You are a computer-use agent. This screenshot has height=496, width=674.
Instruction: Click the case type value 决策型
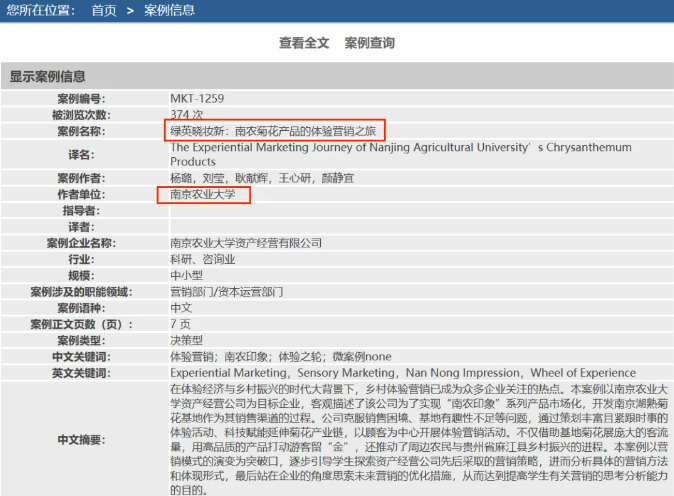(187, 340)
